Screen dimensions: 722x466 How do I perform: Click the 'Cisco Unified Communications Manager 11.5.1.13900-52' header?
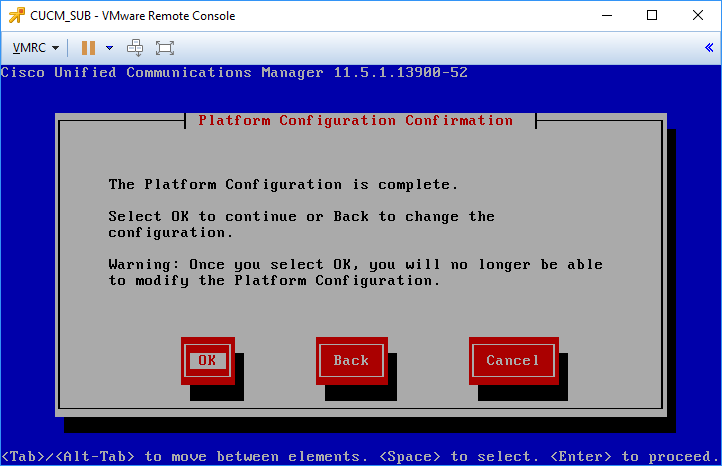(234, 72)
